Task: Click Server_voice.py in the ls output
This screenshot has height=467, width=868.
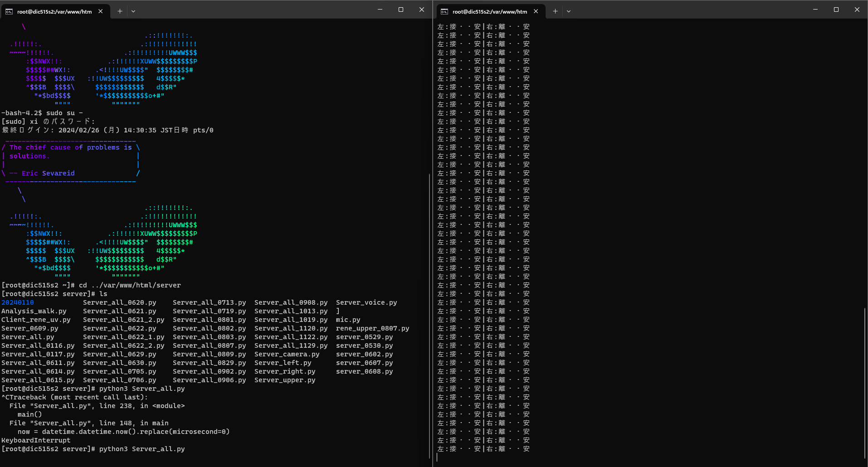Action: (366, 302)
